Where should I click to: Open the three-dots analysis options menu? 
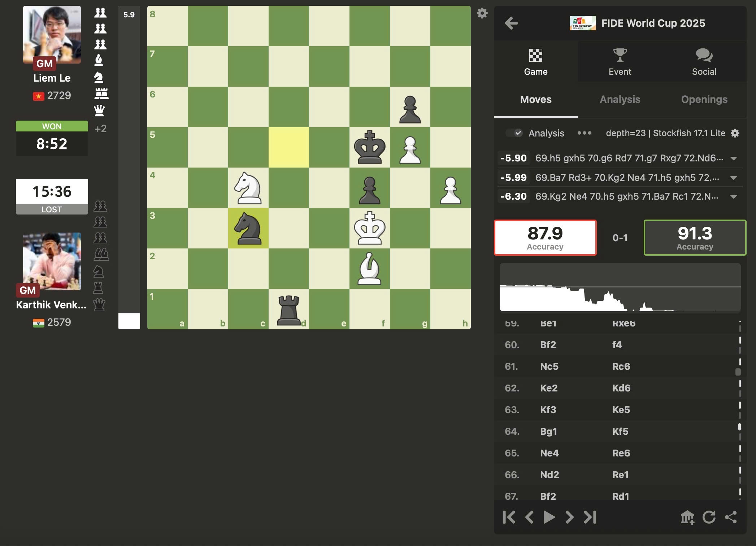(584, 133)
